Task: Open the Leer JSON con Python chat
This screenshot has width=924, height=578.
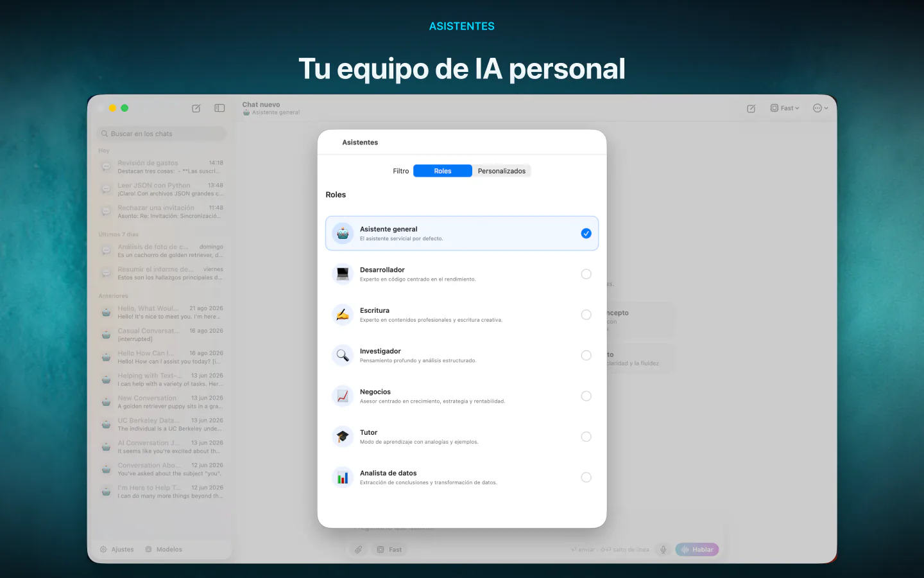Action: pyautogui.click(x=162, y=189)
